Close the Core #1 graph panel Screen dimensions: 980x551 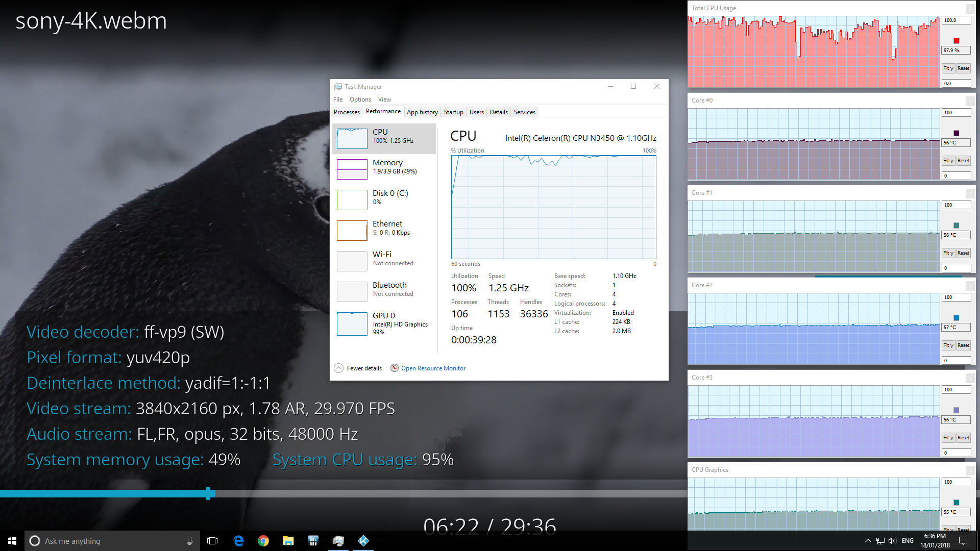pos(970,193)
